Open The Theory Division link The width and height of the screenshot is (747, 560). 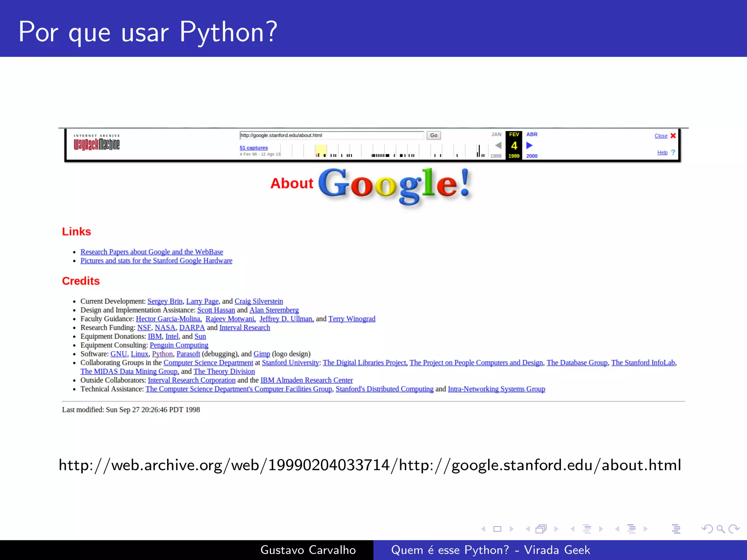click(x=224, y=371)
